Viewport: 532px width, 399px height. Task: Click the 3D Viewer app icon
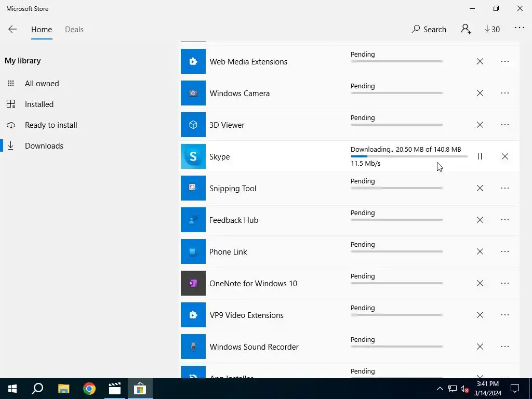pyautogui.click(x=193, y=125)
